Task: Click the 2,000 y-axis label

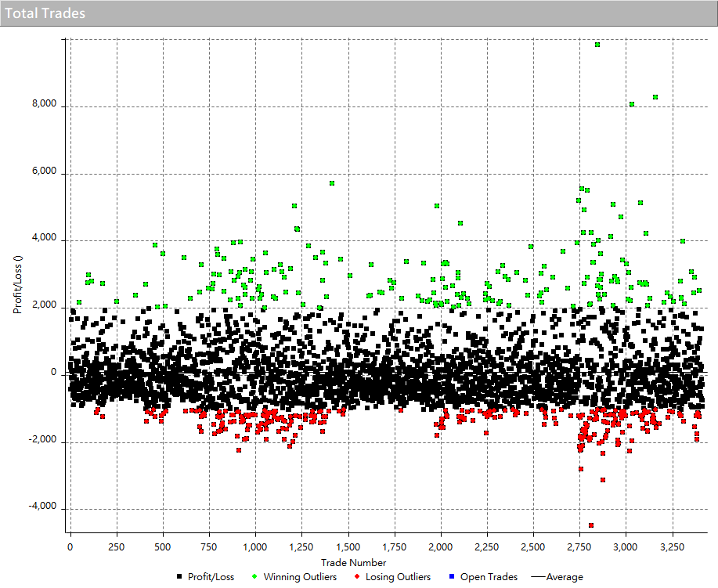Action: (44, 305)
